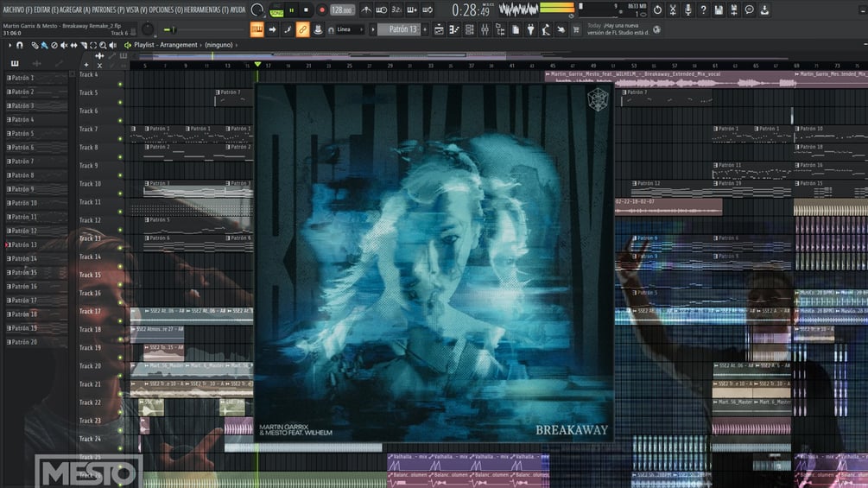
Task: Select the Paint brush tool
Action: tap(44, 45)
